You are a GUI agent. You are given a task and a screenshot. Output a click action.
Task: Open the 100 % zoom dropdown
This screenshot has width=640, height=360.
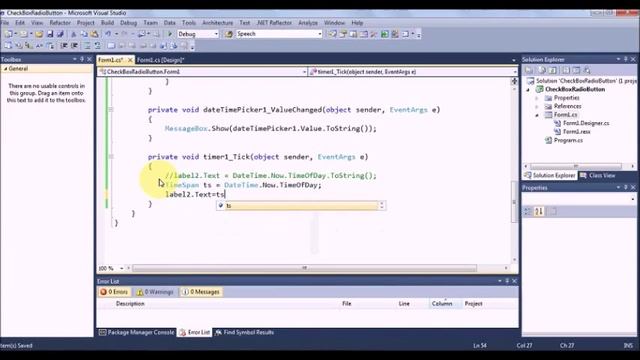tap(121, 269)
